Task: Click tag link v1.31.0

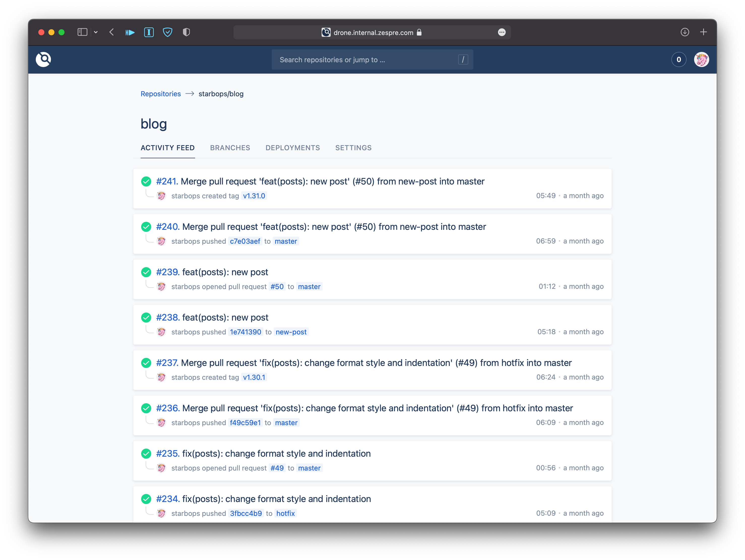Action: click(x=255, y=195)
